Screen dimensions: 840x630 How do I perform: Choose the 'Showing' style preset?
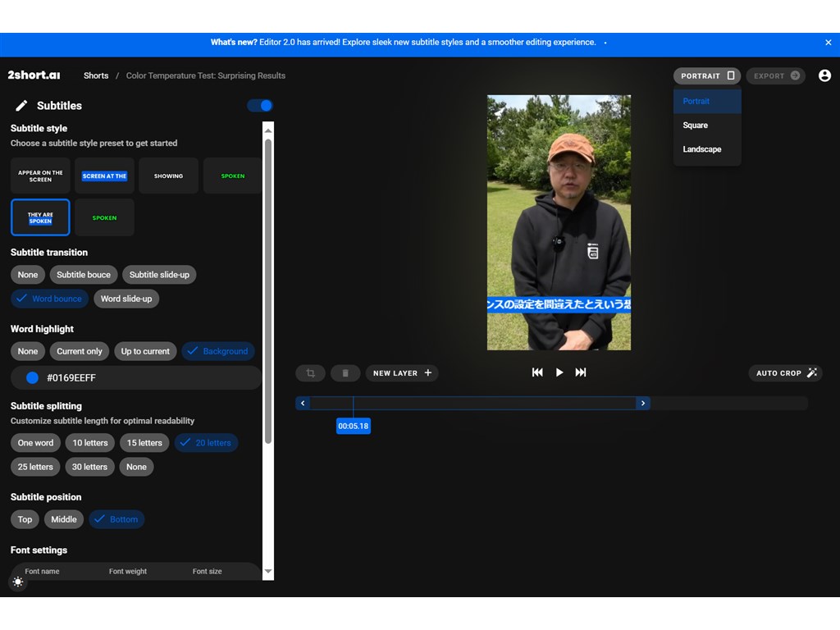(169, 176)
